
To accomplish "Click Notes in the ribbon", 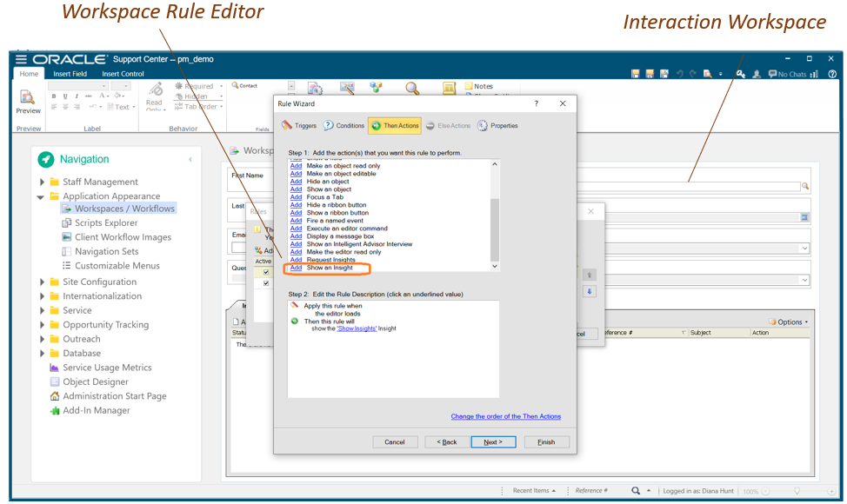I will click(x=479, y=86).
